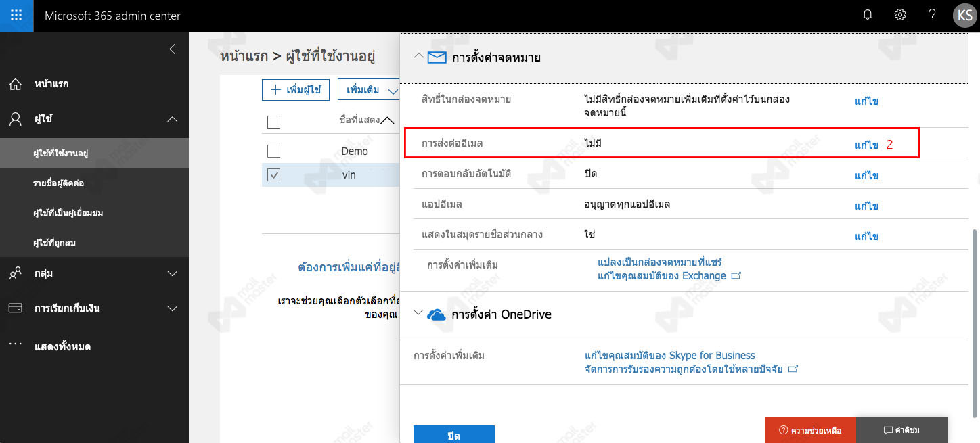The height and width of the screenshot is (443, 980).
Task: Click external link icon after จัดการการรับรองความถูกต้อง
Action: [x=793, y=369]
